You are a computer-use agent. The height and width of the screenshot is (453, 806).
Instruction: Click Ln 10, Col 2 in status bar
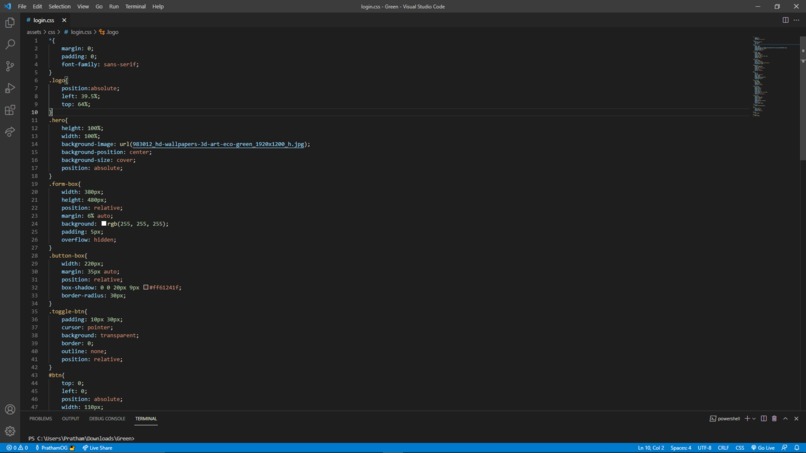(x=651, y=448)
